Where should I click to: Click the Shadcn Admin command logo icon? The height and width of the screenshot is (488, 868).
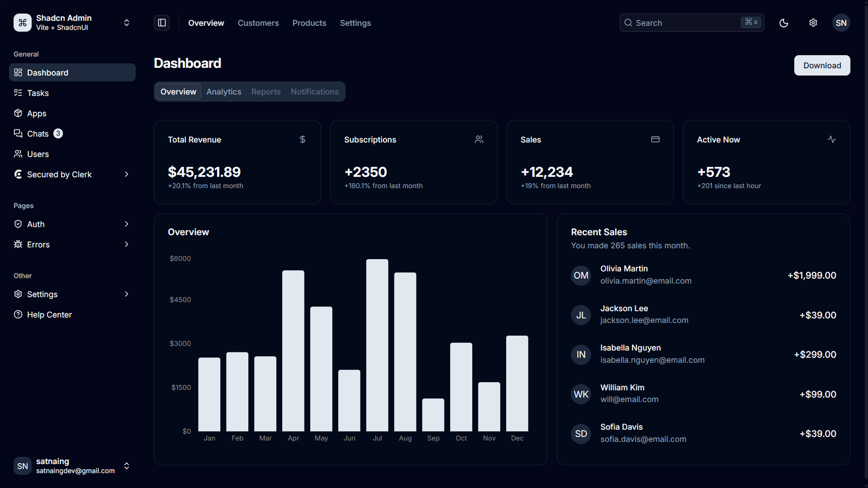pyautogui.click(x=22, y=23)
